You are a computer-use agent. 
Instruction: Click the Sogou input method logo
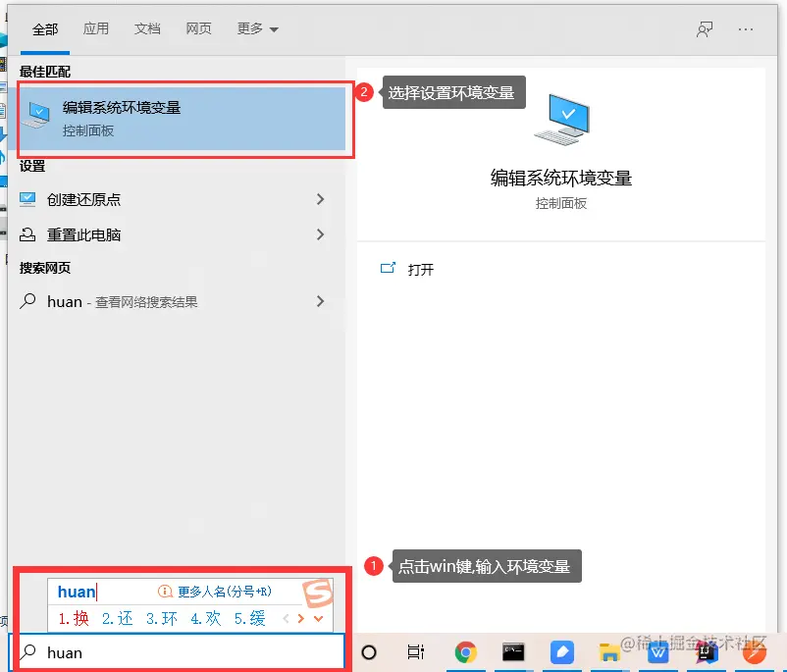[x=318, y=593]
